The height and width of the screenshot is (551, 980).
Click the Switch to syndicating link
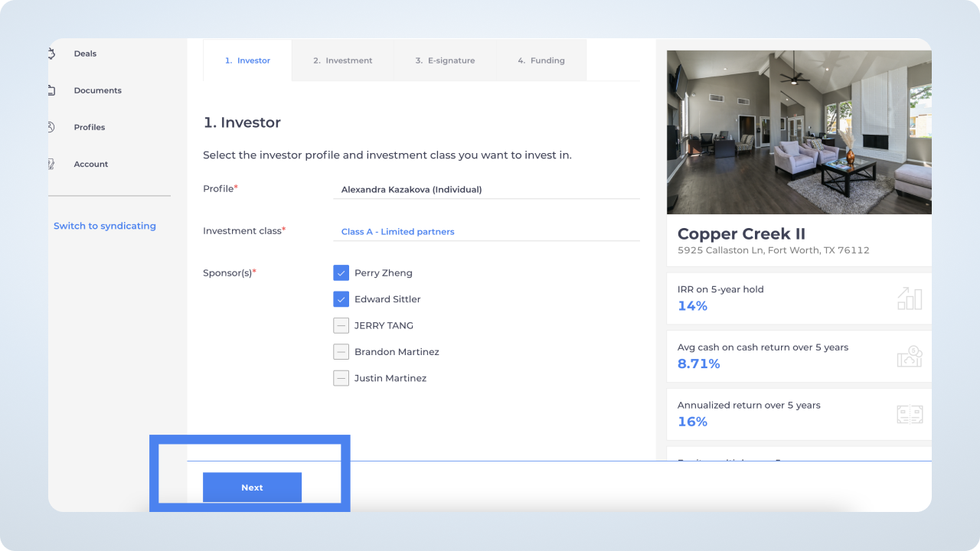[x=105, y=226]
